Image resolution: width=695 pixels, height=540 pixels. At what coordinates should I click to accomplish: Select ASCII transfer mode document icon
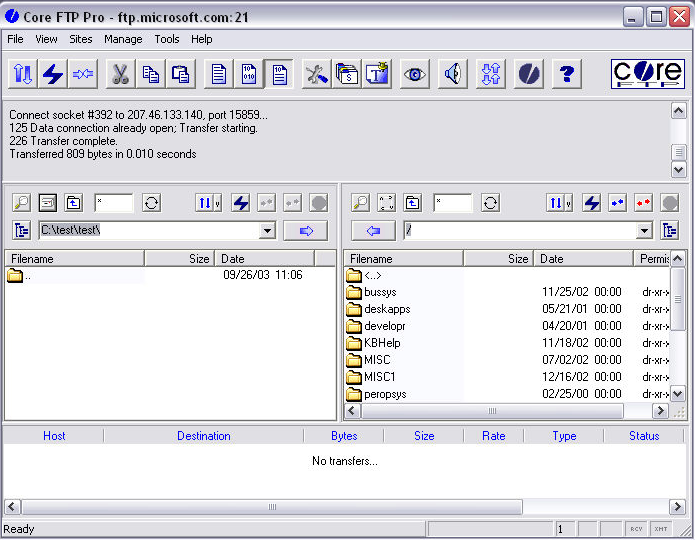coord(219,74)
